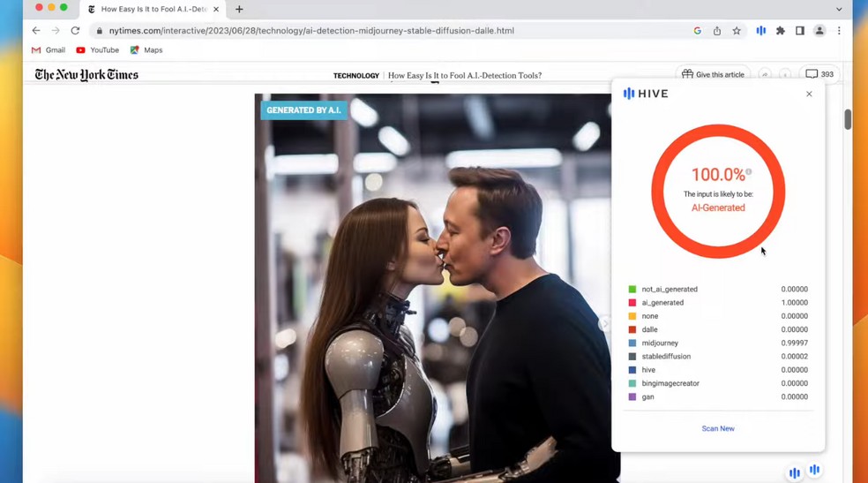868x483 pixels.
Task: Click the right floating Hive button at the page's bottom edge
Action: [x=814, y=470]
